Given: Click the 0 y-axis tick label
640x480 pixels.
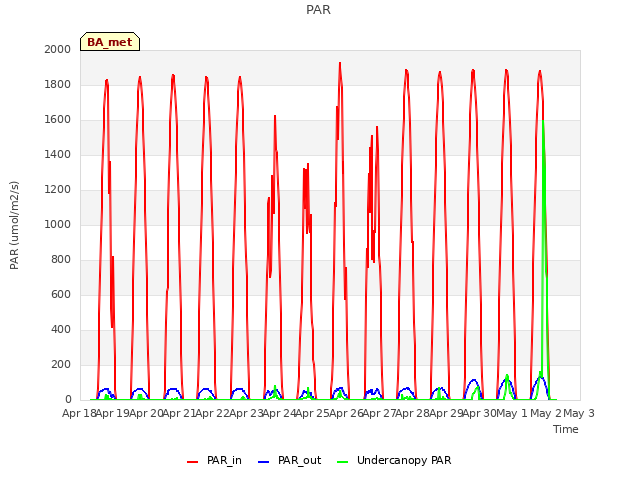Looking at the screenshot, I should coord(68,400).
